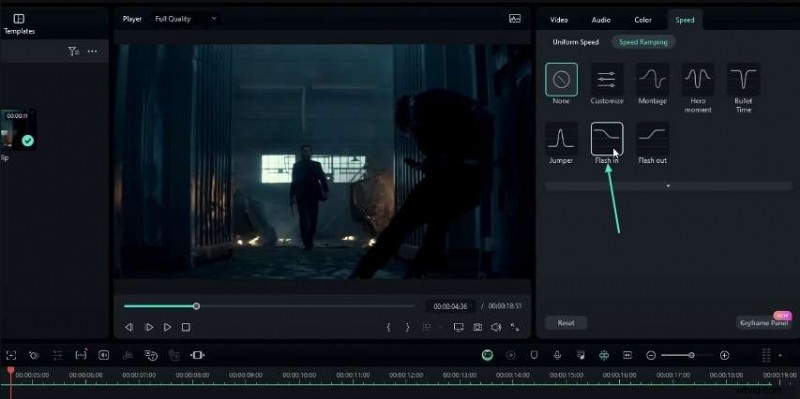This screenshot has width=800, height=399.
Task: Select the Speed Ramping sub-tab
Action: tap(643, 42)
